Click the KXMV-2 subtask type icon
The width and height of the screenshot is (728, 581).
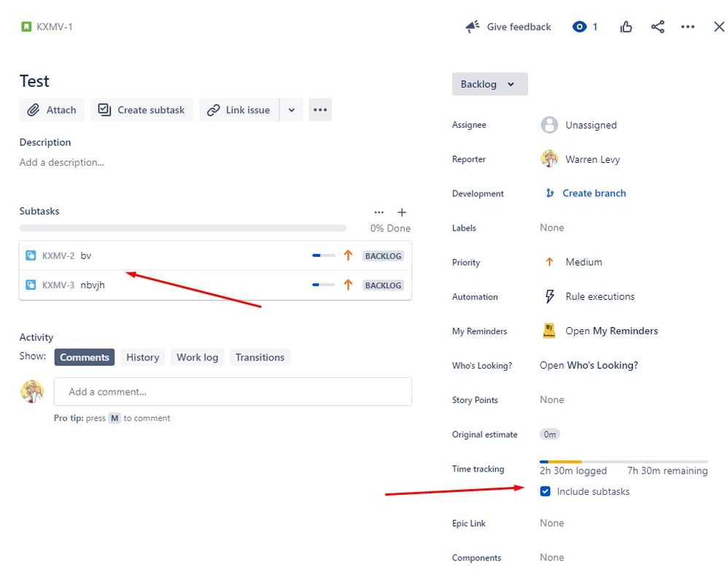click(31, 255)
